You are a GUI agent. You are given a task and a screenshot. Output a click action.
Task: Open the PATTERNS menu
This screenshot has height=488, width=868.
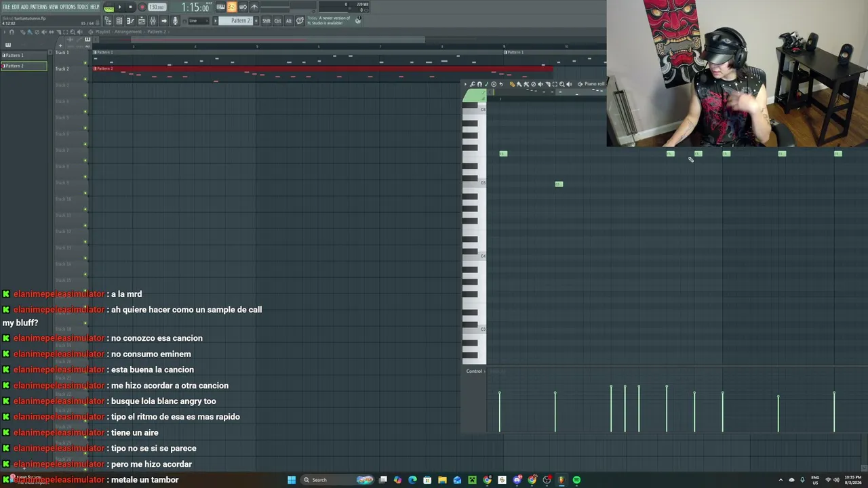(39, 7)
